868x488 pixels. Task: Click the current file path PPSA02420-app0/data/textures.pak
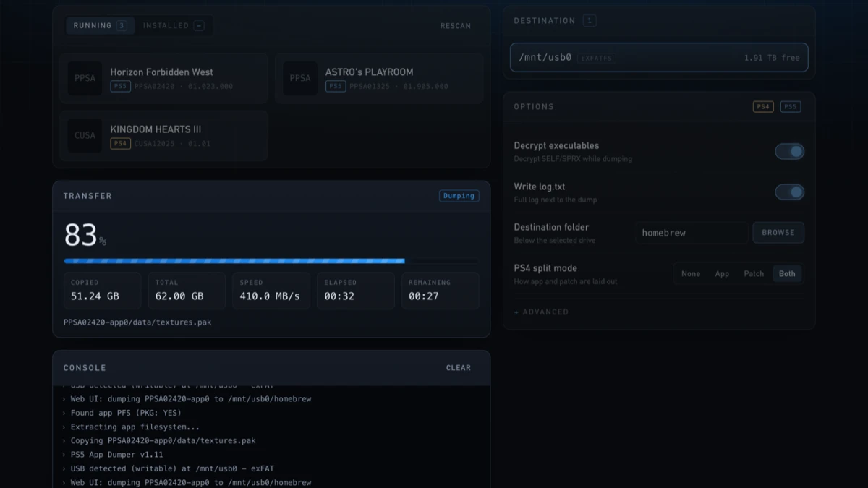coord(137,322)
